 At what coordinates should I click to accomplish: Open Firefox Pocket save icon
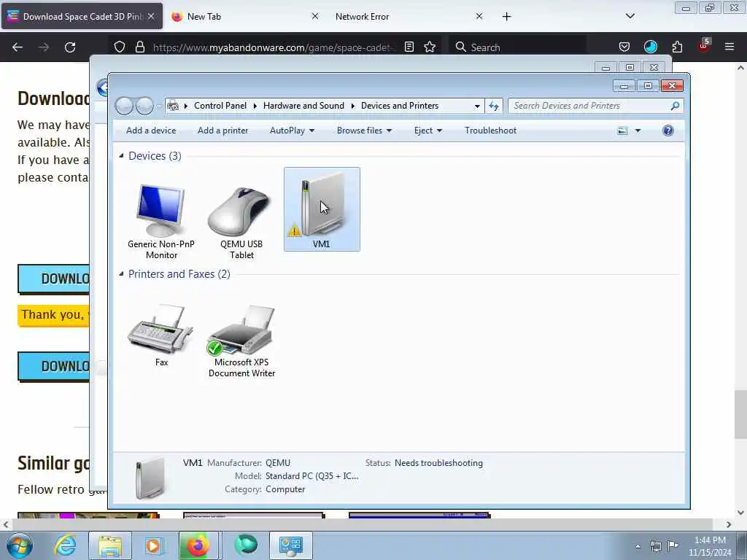pyautogui.click(x=624, y=47)
